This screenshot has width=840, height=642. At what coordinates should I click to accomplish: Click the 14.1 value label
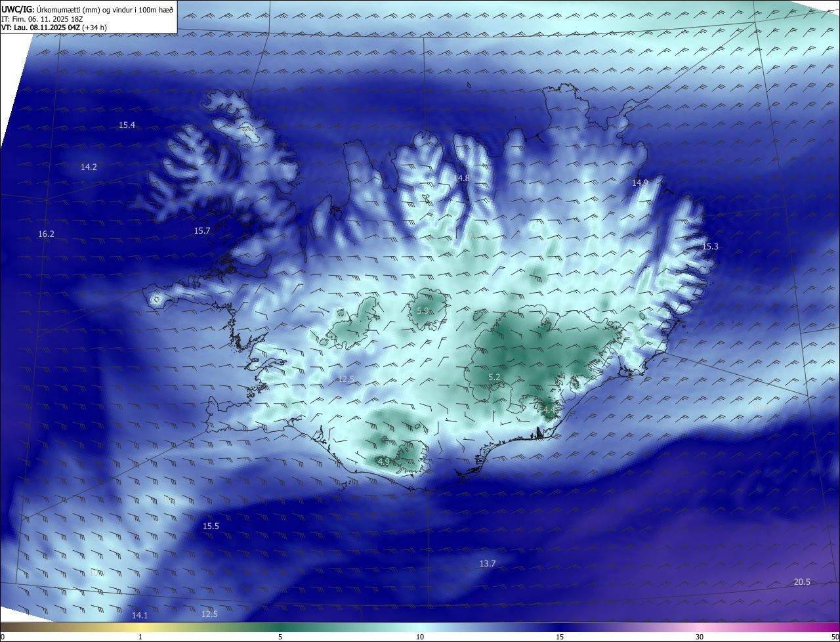(x=140, y=615)
